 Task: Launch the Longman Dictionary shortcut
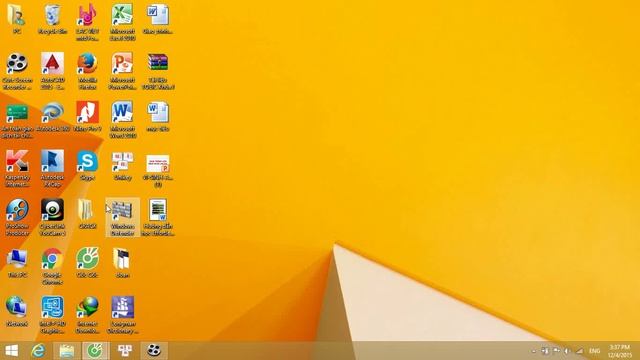point(122,315)
